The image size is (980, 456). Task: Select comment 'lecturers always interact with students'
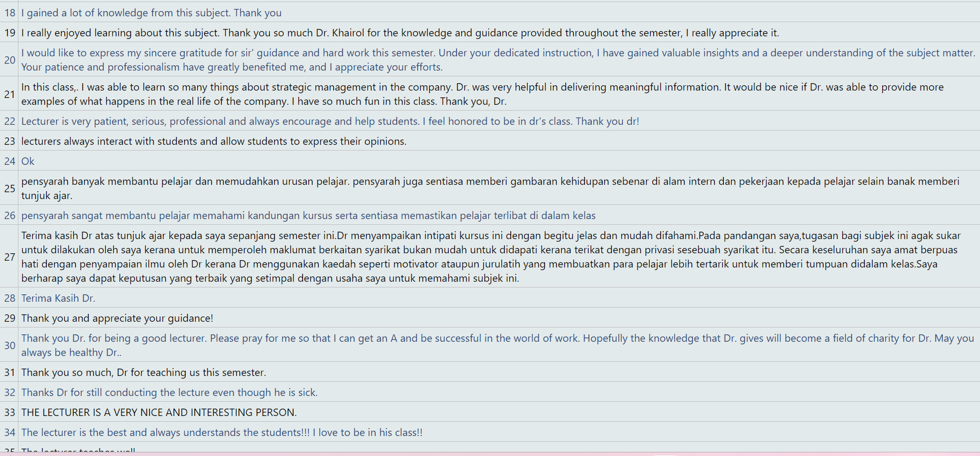[214, 141]
